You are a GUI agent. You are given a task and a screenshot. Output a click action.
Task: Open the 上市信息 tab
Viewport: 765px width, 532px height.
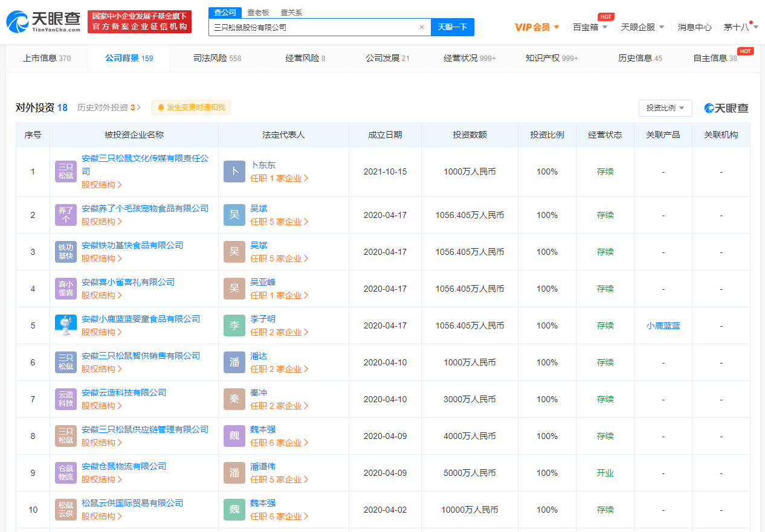point(47,59)
